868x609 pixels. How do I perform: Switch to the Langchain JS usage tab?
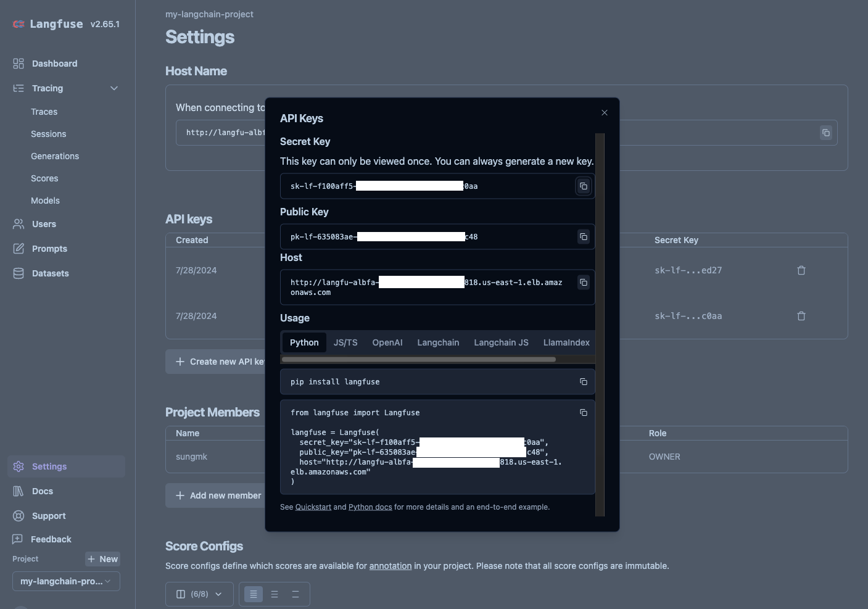pos(501,342)
